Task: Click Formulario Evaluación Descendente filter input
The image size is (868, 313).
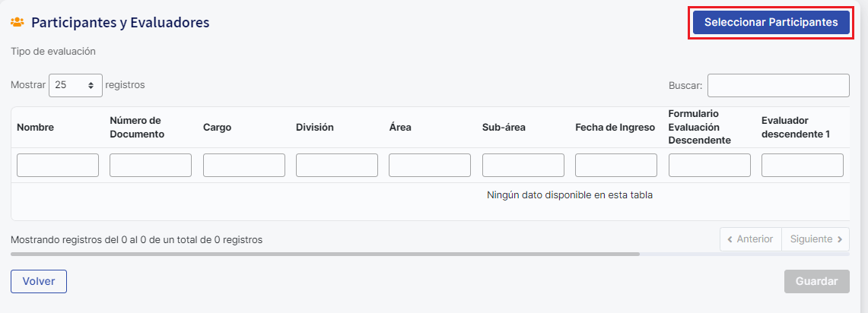Action: pyautogui.click(x=709, y=165)
